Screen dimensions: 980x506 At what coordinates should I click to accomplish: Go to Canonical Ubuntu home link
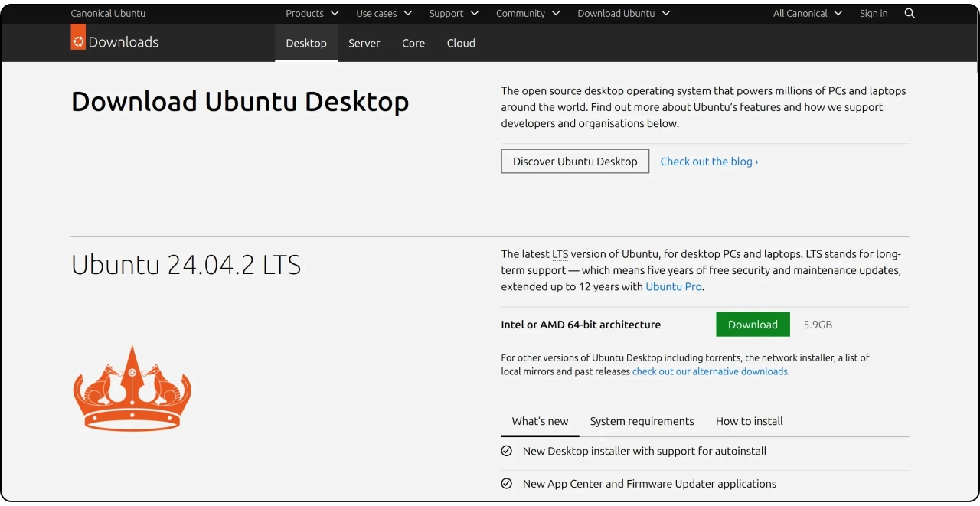tap(108, 13)
